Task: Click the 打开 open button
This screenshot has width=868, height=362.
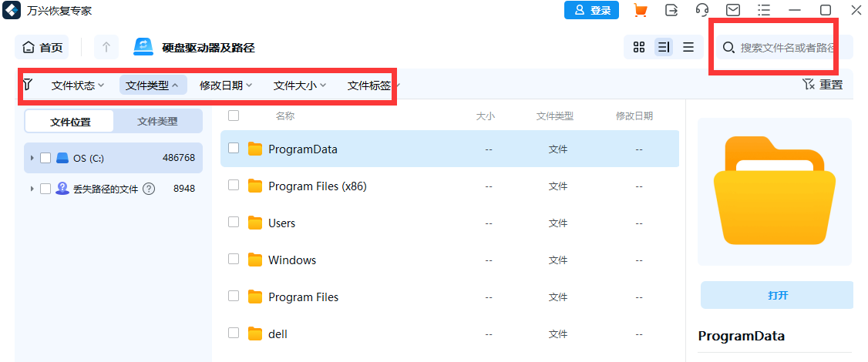Action: coord(777,295)
